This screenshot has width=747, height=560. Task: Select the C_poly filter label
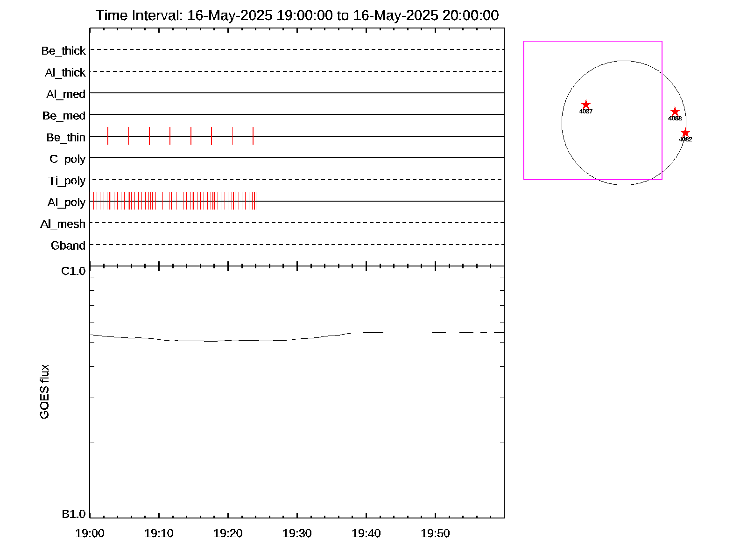click(68, 160)
